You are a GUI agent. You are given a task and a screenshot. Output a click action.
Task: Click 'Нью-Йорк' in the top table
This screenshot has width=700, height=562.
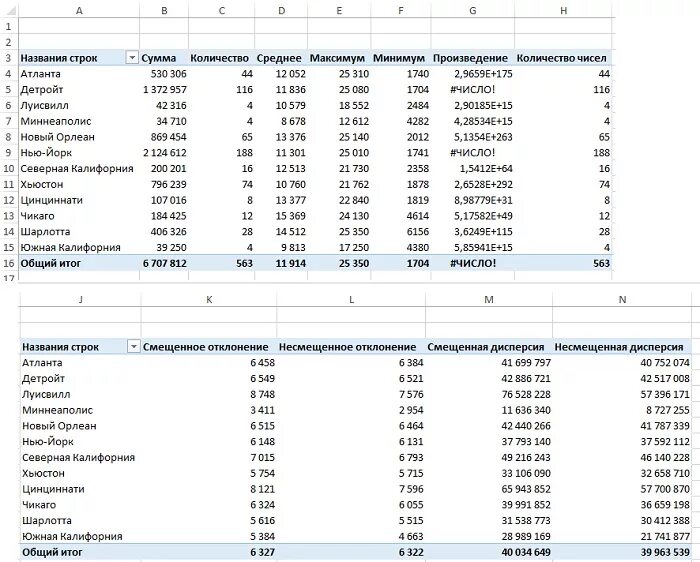46,153
